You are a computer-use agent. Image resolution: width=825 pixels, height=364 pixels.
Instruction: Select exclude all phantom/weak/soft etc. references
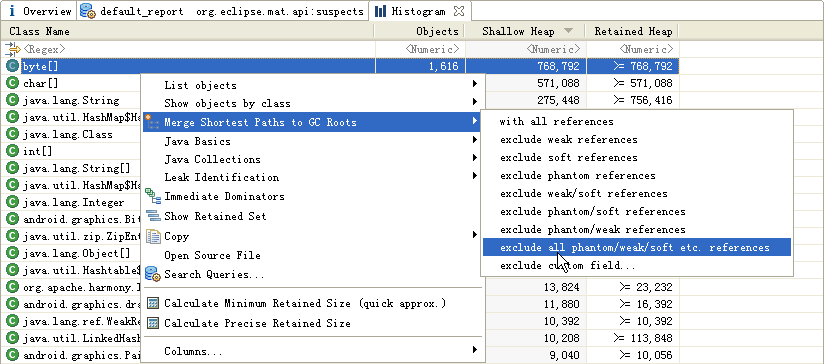637,247
